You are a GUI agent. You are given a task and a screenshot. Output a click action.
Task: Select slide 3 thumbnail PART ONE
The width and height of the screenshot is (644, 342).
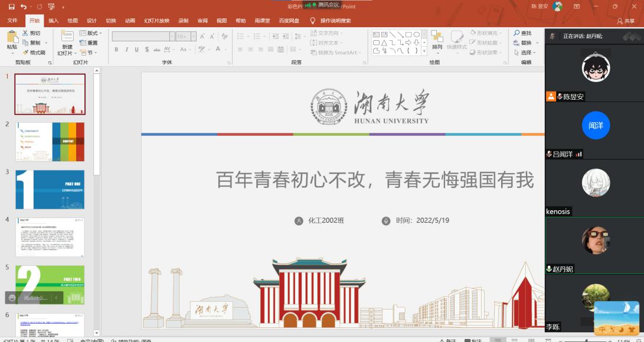(x=50, y=189)
